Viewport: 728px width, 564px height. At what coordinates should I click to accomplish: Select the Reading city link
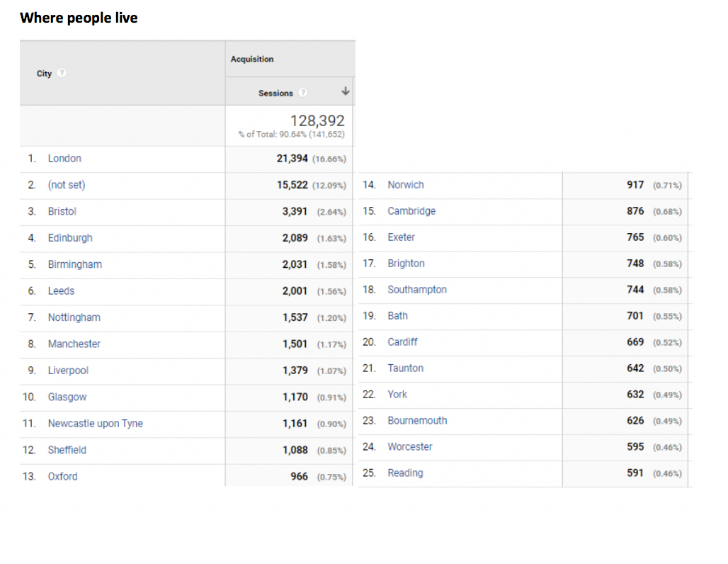tap(405, 473)
